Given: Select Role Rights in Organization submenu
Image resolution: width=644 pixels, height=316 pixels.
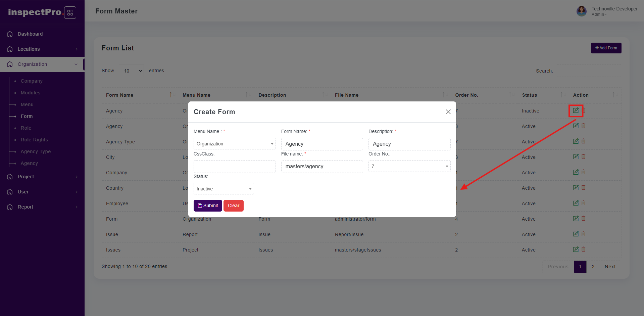Looking at the screenshot, I should click(34, 140).
